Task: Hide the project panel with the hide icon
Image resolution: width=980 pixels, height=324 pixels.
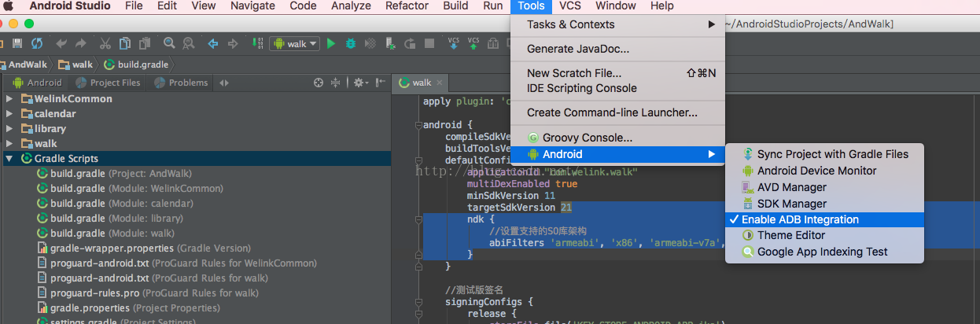Action: 381,83
